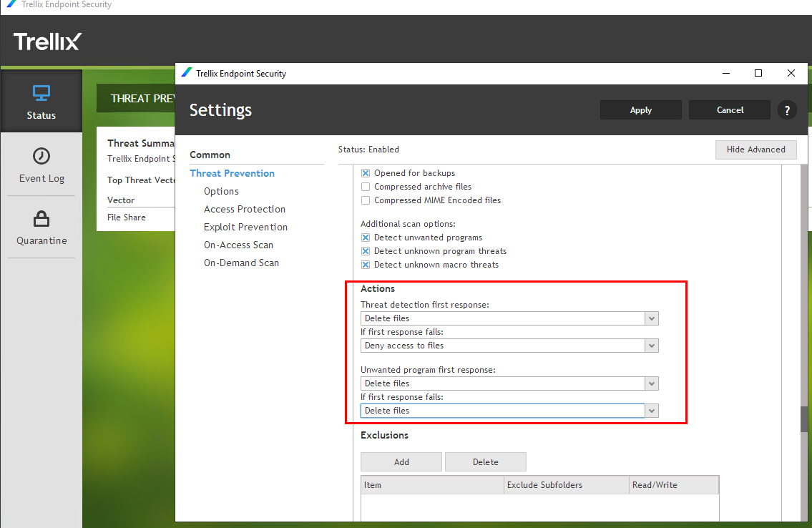This screenshot has width=812, height=528.
Task: Click the Delete exclusion button
Action: click(485, 461)
